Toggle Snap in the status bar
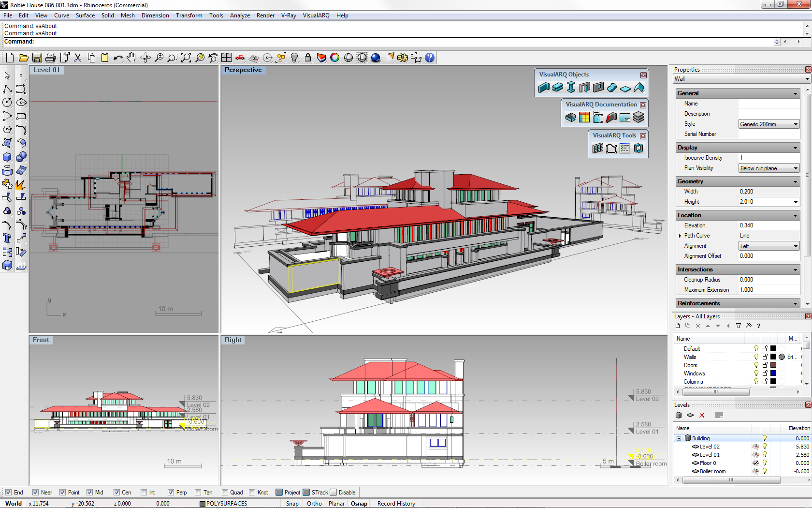The width and height of the screenshot is (812, 508). pos(292,504)
